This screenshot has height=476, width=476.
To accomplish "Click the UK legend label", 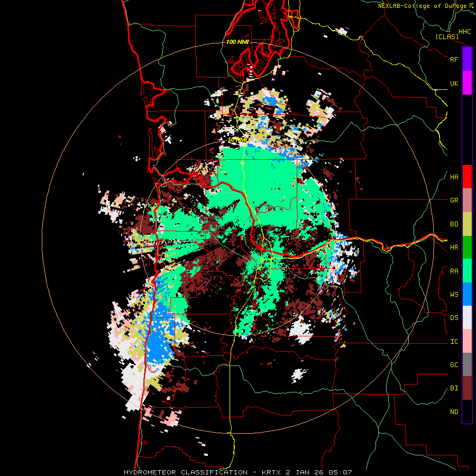I will point(454,83).
